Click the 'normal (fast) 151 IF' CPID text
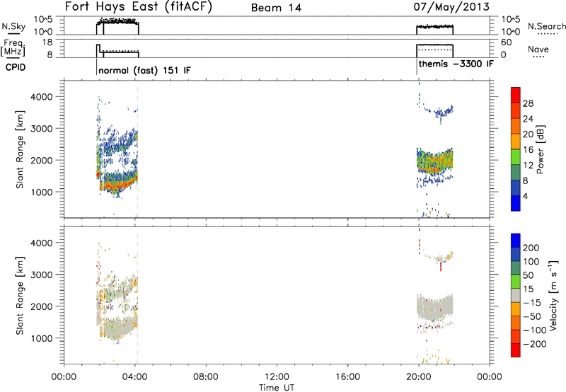Screen dimensions: 566x392 click(144, 70)
